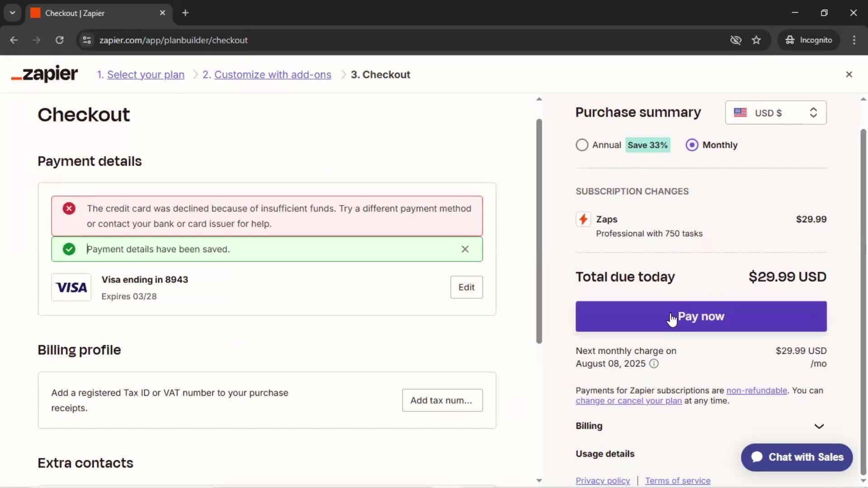Click the 'Billing profile' heading
Image resolution: width=868 pixels, height=488 pixels.
pos(79,350)
